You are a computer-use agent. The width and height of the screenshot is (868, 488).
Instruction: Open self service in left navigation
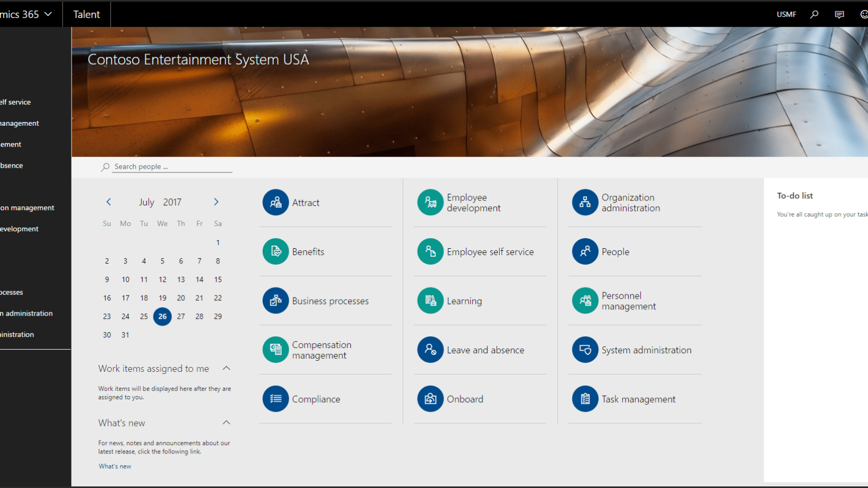pos(16,102)
